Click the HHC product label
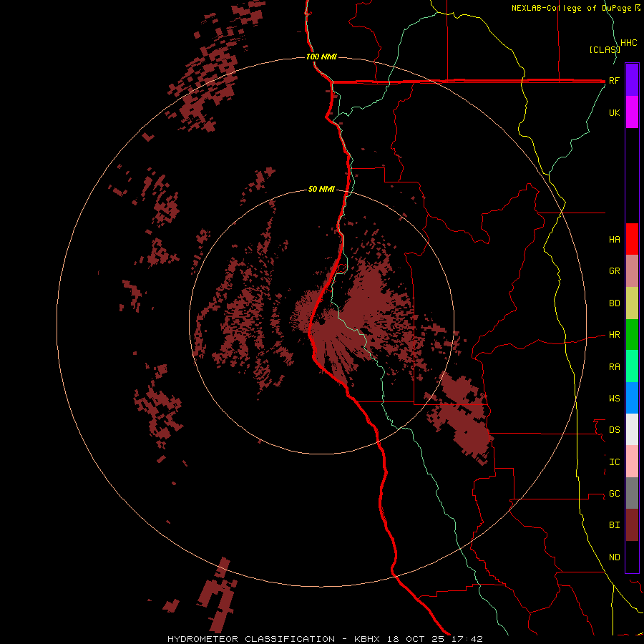644x644 pixels. (628, 43)
